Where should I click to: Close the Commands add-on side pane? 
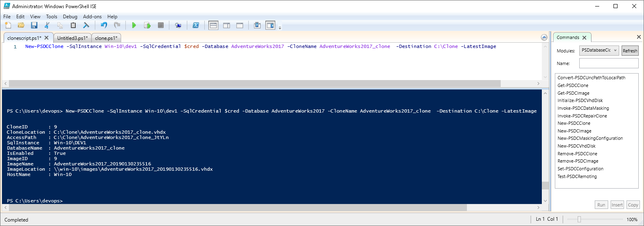click(x=639, y=37)
